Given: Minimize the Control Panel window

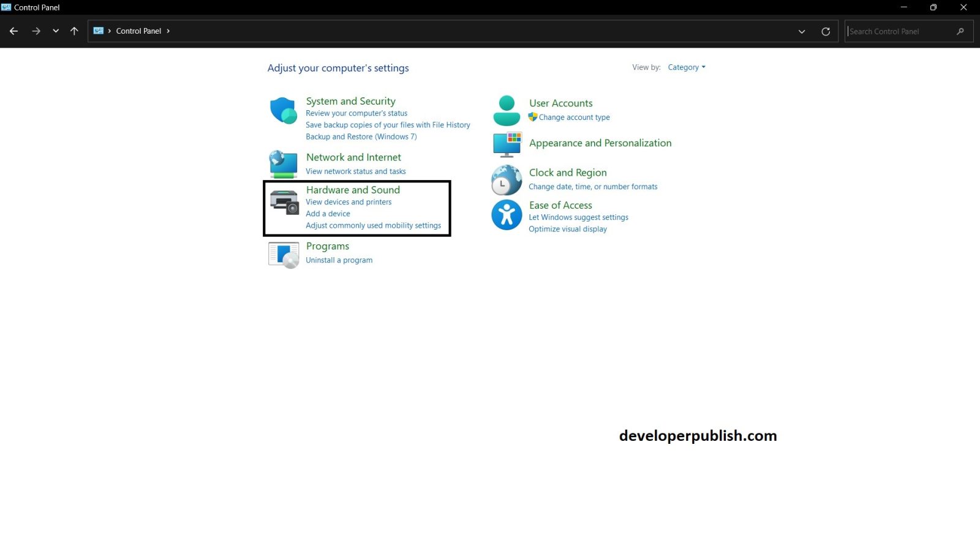Looking at the screenshot, I should point(903,7).
